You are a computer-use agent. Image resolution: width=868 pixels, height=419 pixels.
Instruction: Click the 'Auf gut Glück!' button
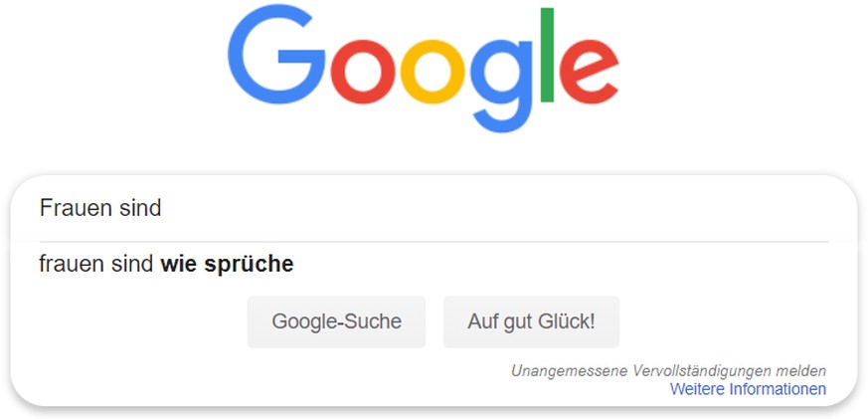point(531,321)
